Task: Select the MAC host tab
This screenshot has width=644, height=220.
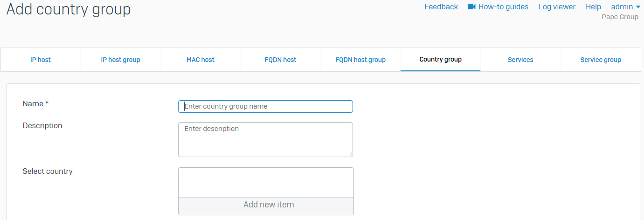Action: tap(201, 60)
